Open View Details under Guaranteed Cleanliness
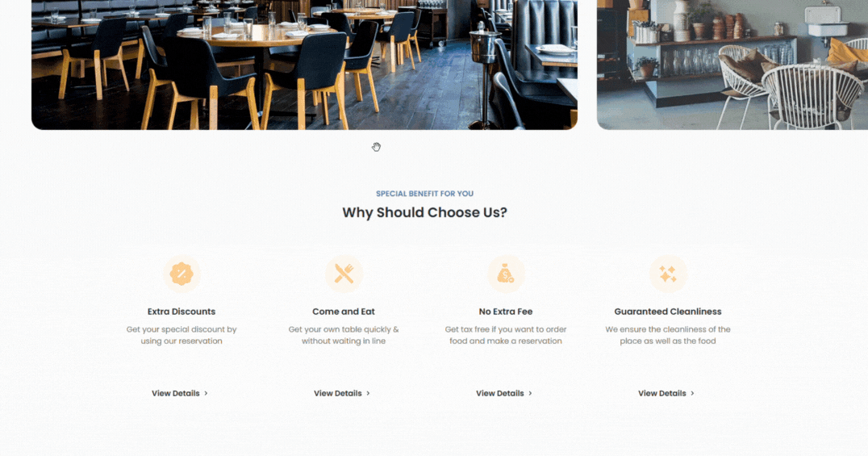The image size is (868, 456). tap(662, 393)
